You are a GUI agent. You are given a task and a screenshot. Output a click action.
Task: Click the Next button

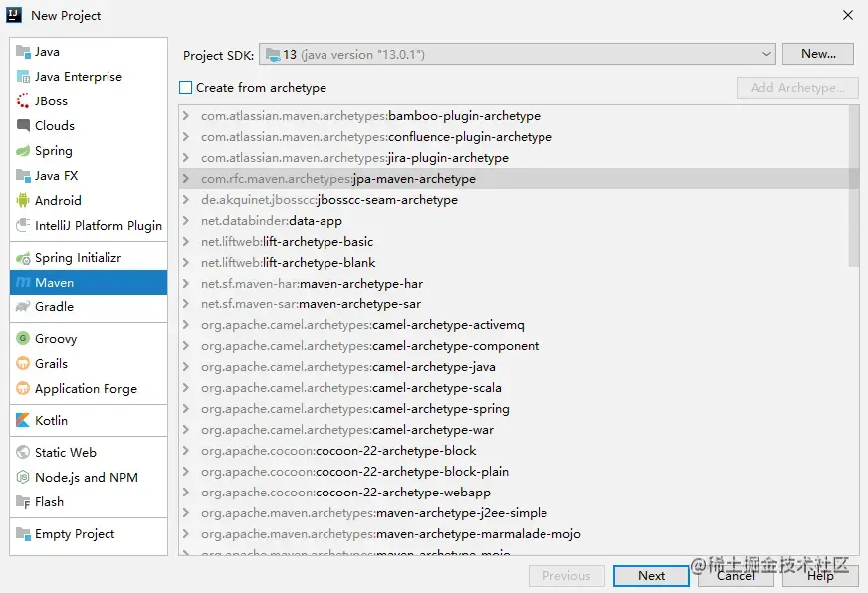(652, 576)
